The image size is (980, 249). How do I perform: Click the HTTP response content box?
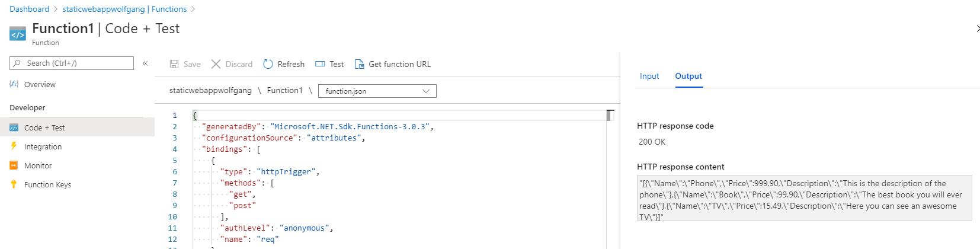(804, 198)
